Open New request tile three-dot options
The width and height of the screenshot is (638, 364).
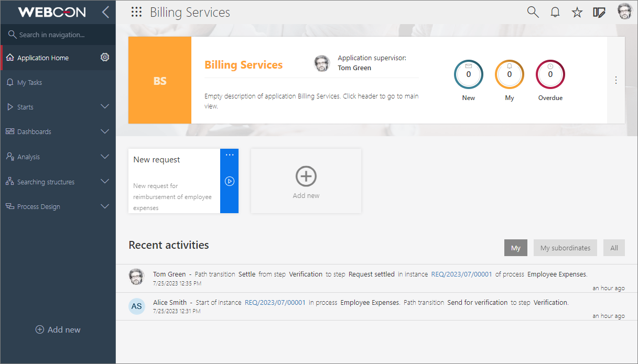[230, 155]
